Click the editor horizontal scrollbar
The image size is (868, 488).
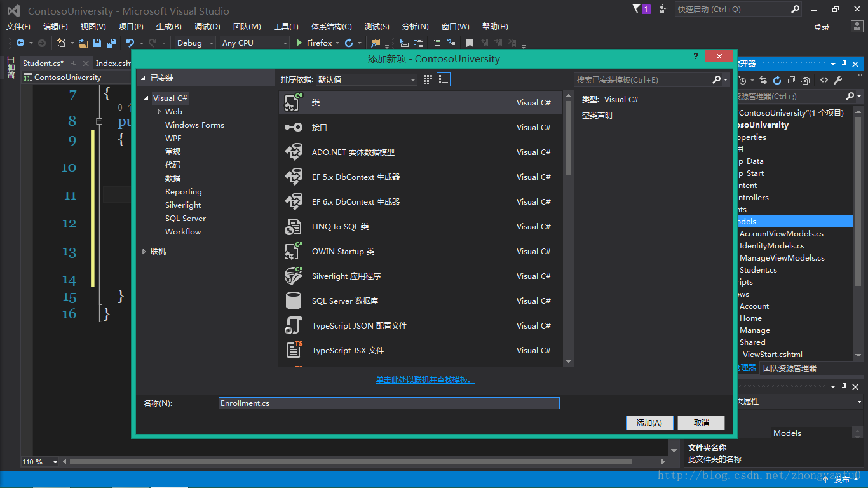click(x=351, y=462)
